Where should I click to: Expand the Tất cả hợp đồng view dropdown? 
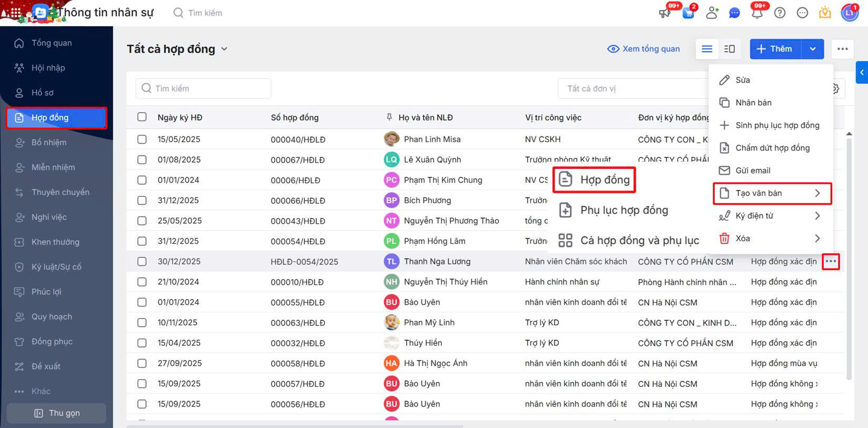tap(224, 49)
